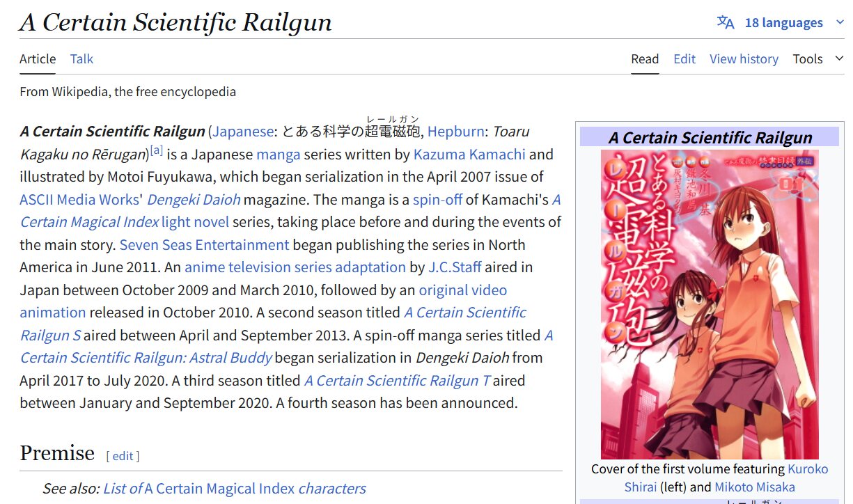Open the Hepburn romanization link
Viewport: 853px width, 504px height.
pyautogui.click(x=455, y=132)
